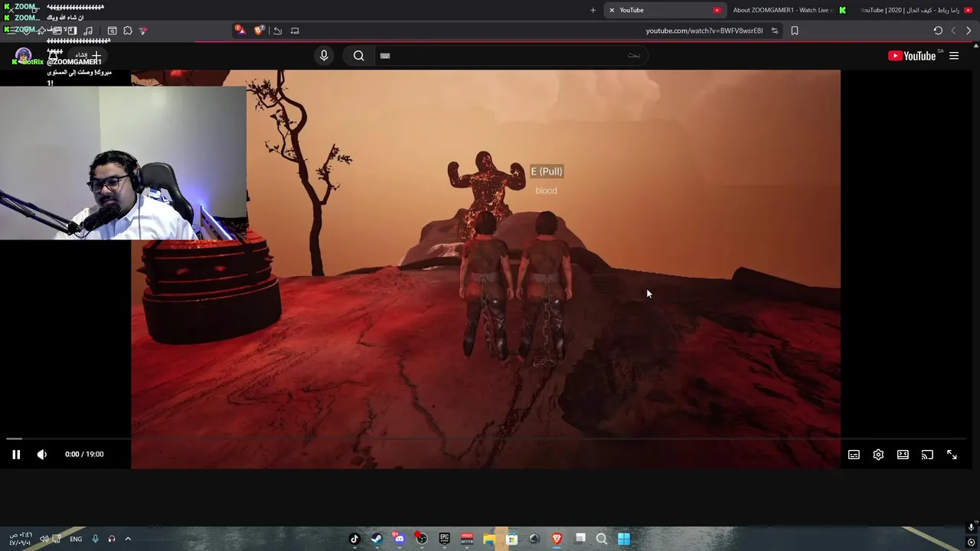Open Windows Start menu
980x551 pixels.
[x=624, y=539]
